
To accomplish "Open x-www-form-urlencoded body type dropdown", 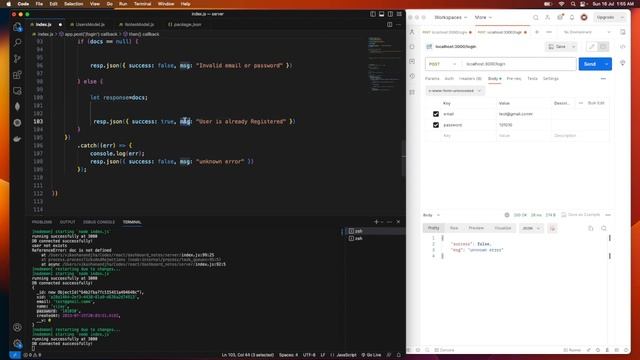I will 455,91.
